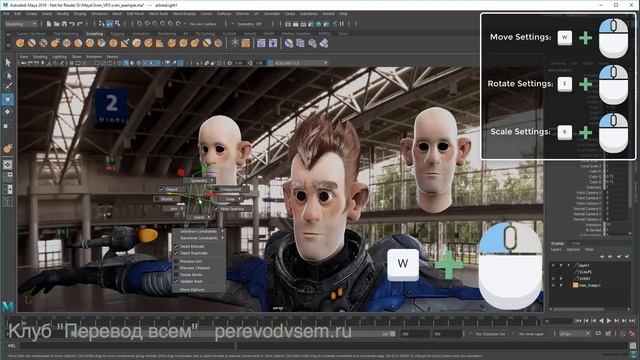Open the viewport Shading menu

pyautogui.click(x=40, y=57)
